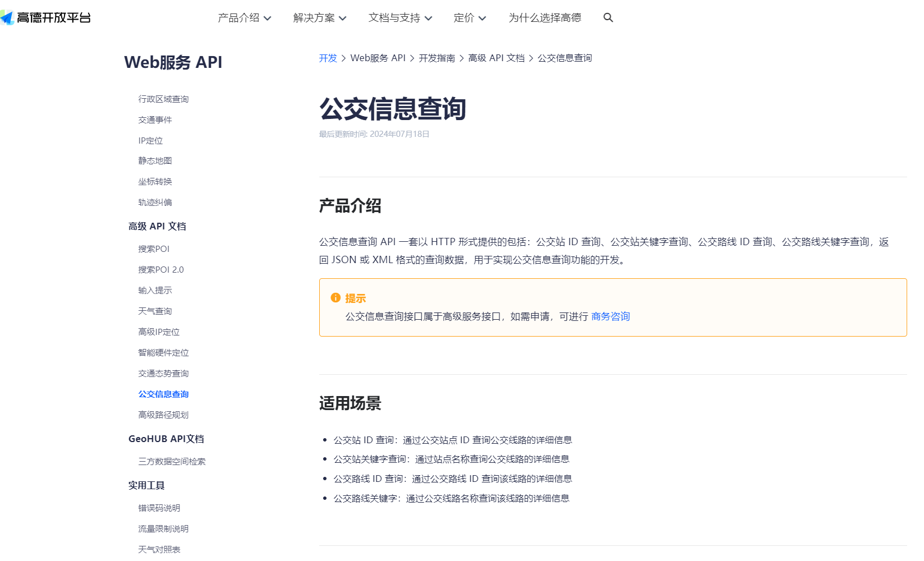Click the 开发指南 breadcrumb
Screen dimensions: 924x561
pos(437,58)
